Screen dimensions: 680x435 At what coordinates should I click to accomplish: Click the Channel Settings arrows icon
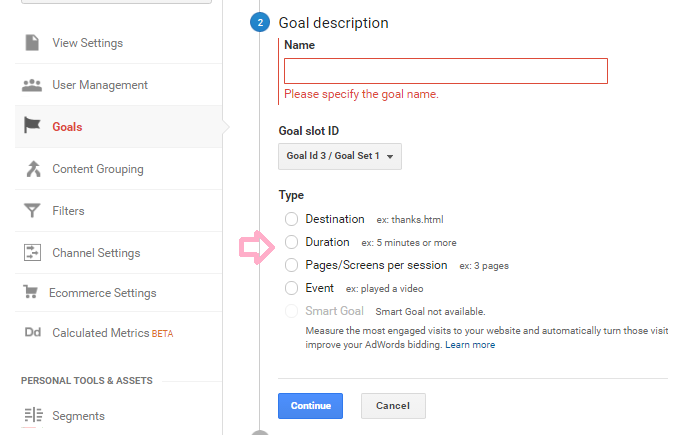(32, 252)
